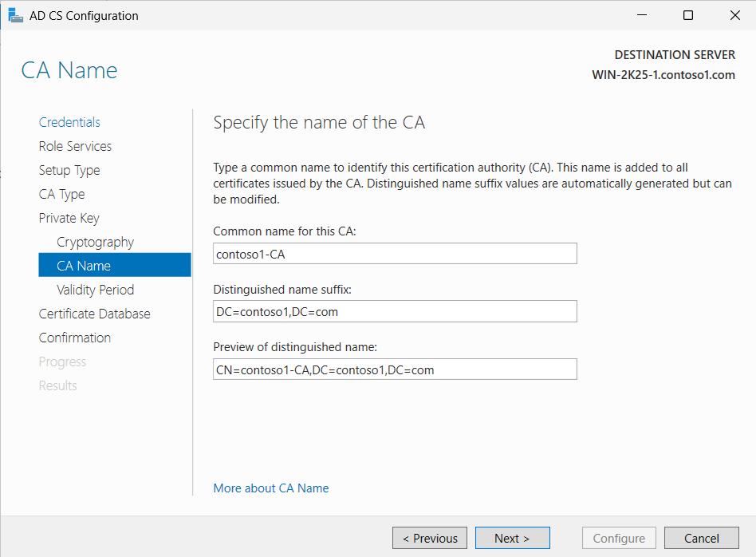The width and height of the screenshot is (756, 557).
Task: Click the Preview of distinguished name box
Action: (395, 369)
